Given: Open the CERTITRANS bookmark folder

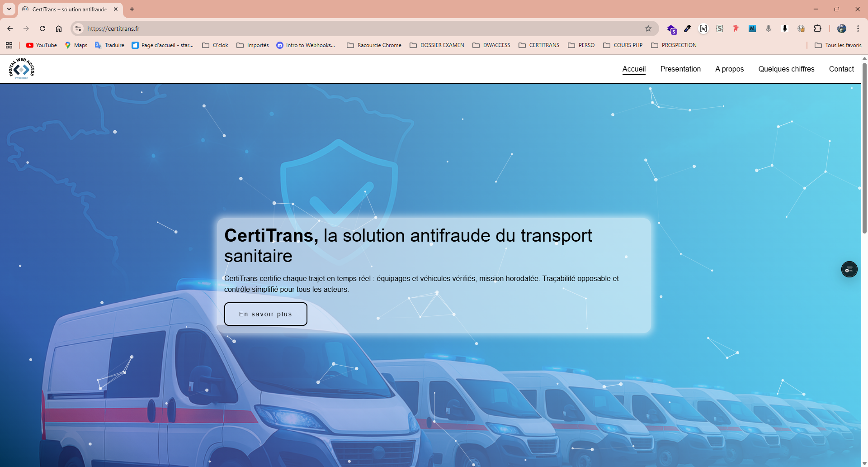Looking at the screenshot, I should click(539, 45).
